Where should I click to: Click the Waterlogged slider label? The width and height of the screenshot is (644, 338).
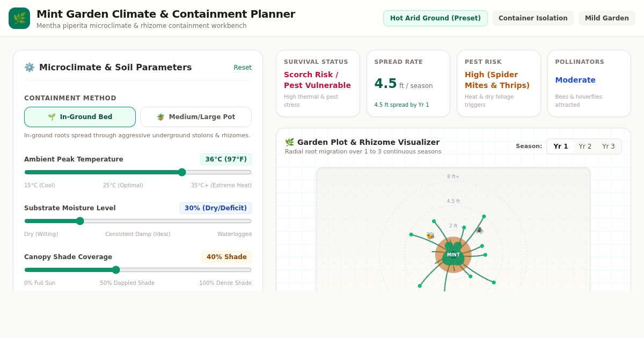tap(235, 234)
